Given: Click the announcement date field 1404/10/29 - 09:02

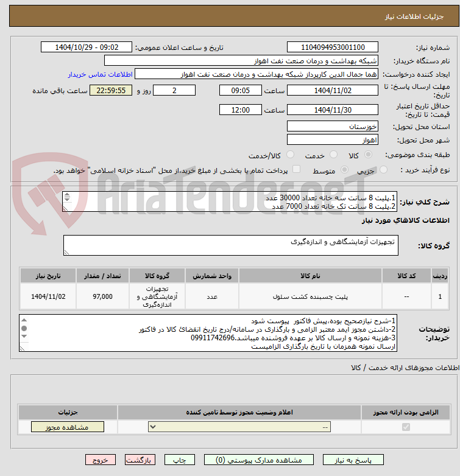Looking at the screenshot, I should tap(87, 47).
